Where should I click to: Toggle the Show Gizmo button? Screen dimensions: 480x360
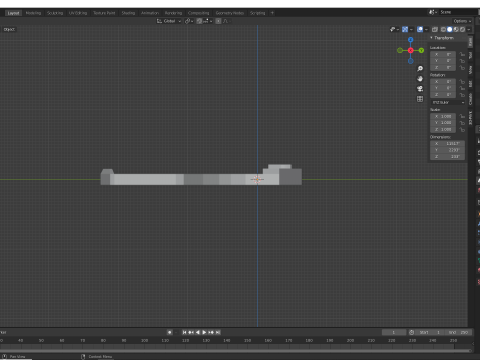405,29
